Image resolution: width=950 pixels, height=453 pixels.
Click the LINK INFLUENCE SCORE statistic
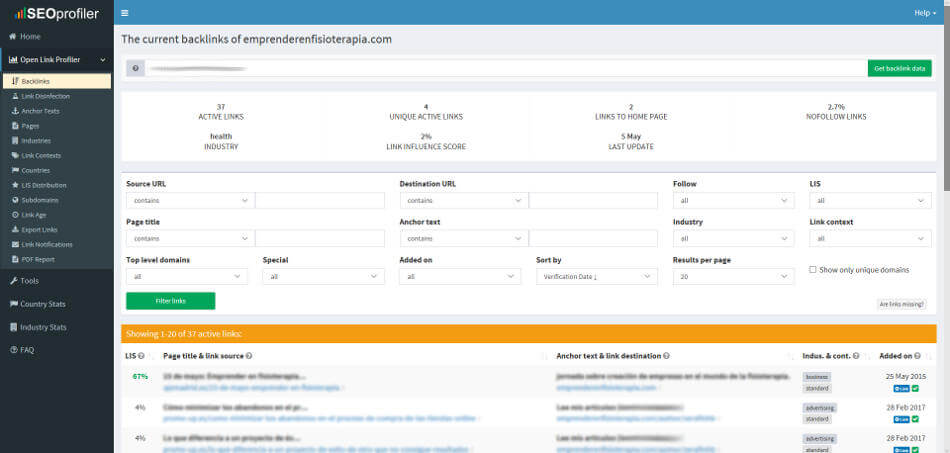click(426, 142)
